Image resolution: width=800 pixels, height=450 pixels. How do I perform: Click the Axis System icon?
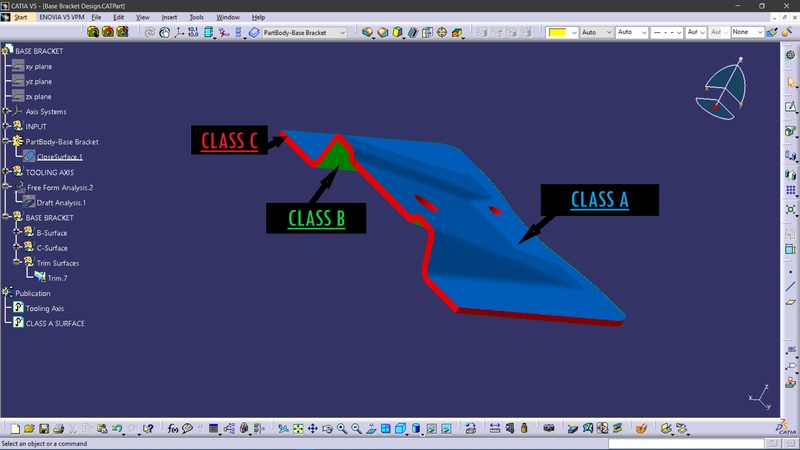pos(179,33)
